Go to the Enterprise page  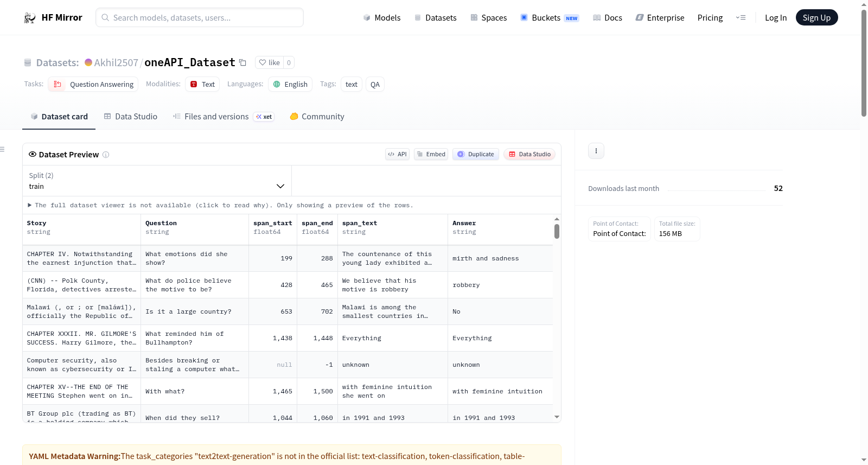click(660, 18)
